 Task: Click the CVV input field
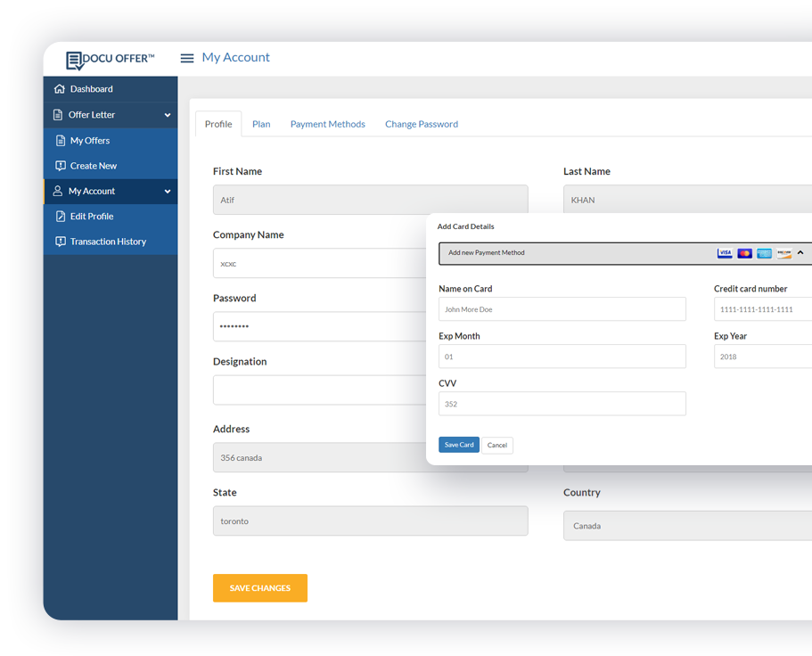[562, 404]
